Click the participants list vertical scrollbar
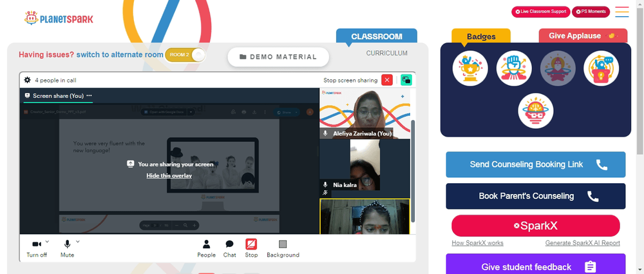 (x=413, y=171)
